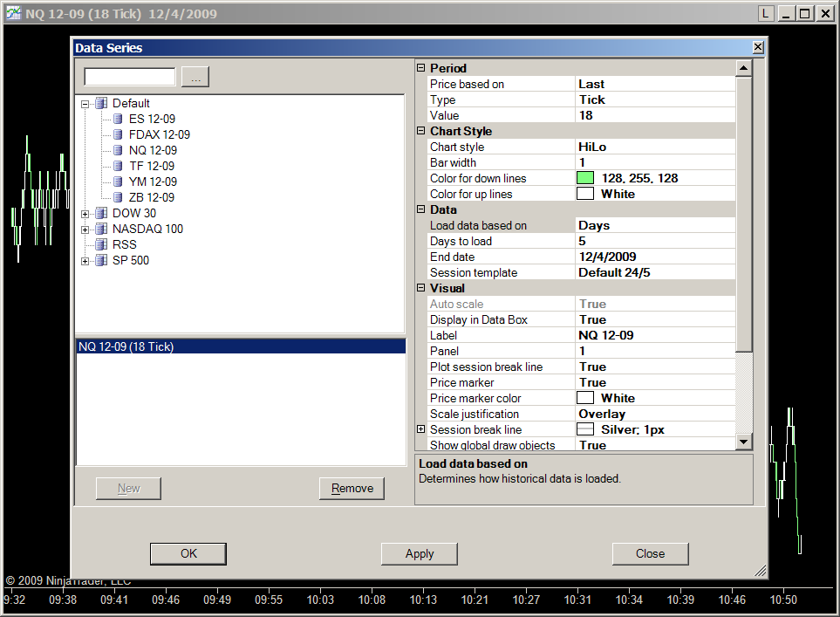The image size is (840, 617).
Task: Click the Bar width value 1
Action: (x=655, y=162)
